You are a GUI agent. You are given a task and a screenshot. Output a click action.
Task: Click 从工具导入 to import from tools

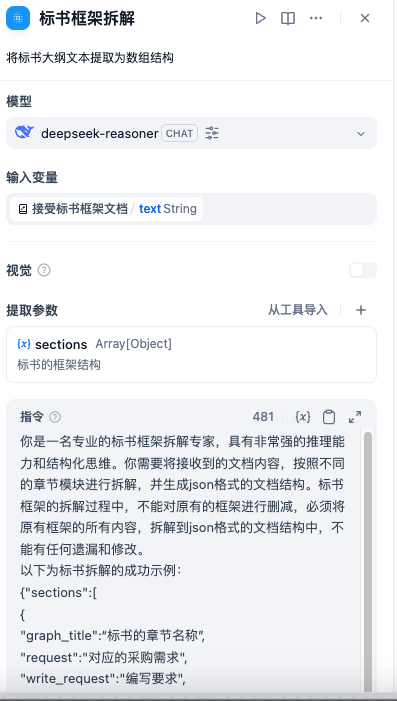click(298, 310)
